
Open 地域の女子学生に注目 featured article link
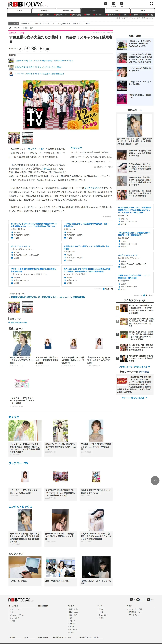[x=38, y=67]
